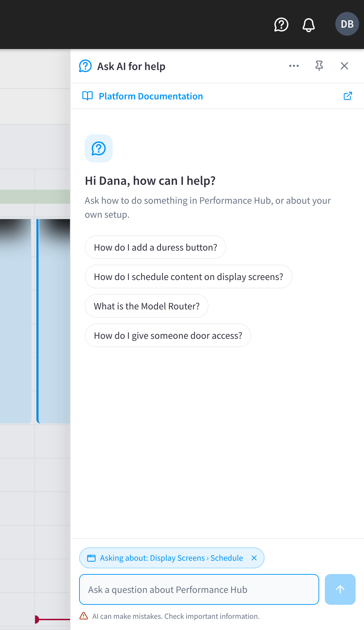The height and width of the screenshot is (630, 364).
Task: Choose 'What is the Model Router?' suggestion
Action: pos(147,306)
